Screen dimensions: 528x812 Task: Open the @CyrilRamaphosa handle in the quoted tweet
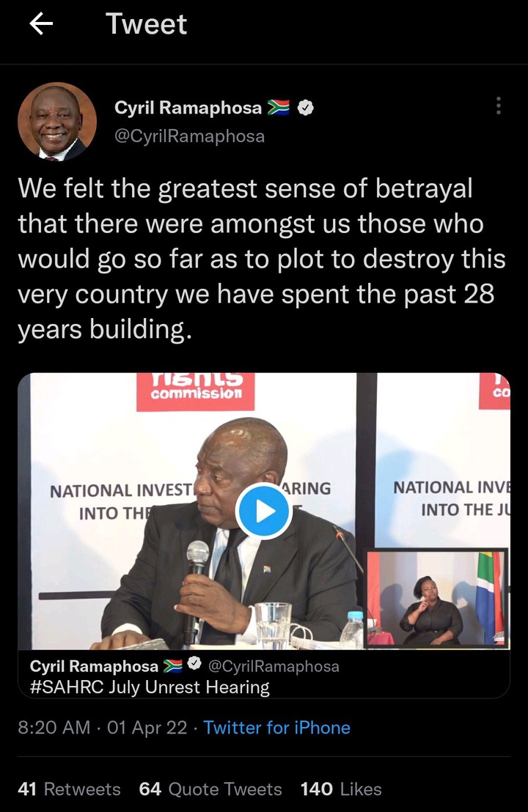click(x=274, y=666)
